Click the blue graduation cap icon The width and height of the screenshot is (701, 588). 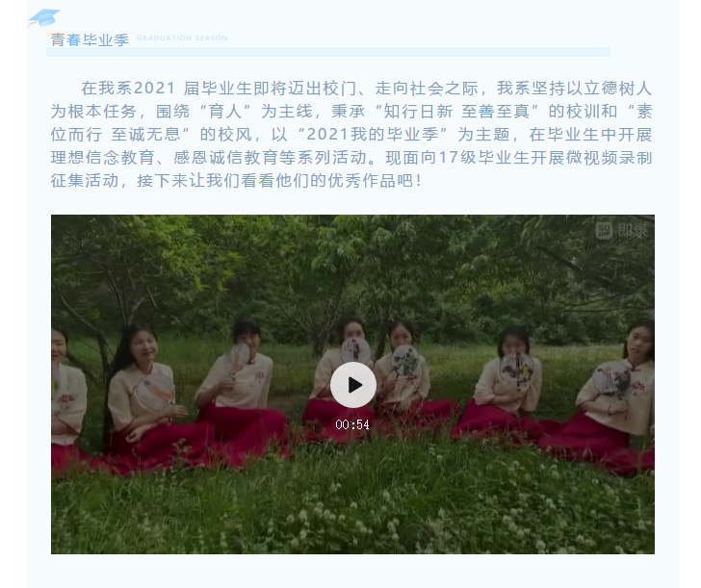click(x=44, y=18)
